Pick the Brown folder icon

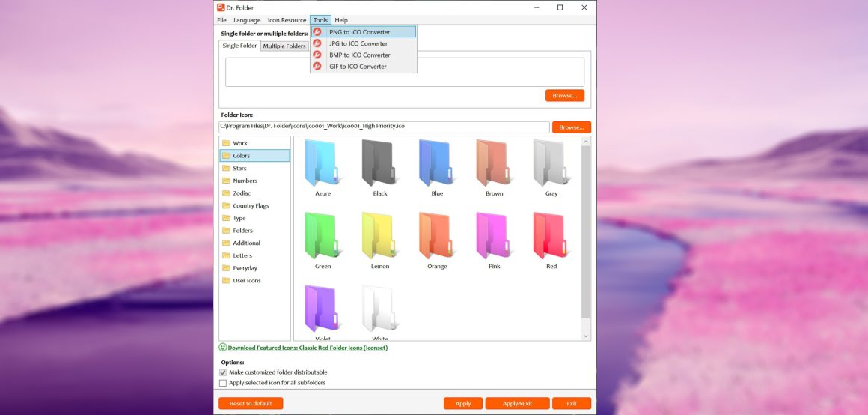pyautogui.click(x=495, y=163)
